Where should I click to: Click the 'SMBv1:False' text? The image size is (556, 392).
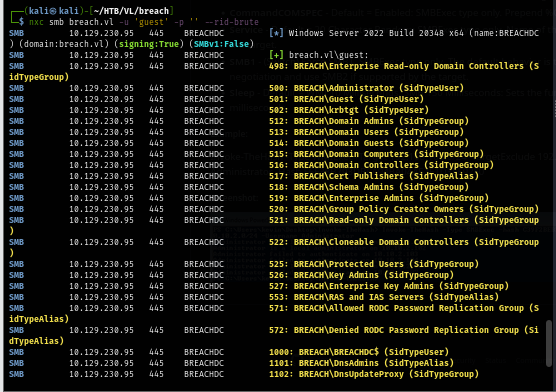pyautogui.click(x=221, y=44)
